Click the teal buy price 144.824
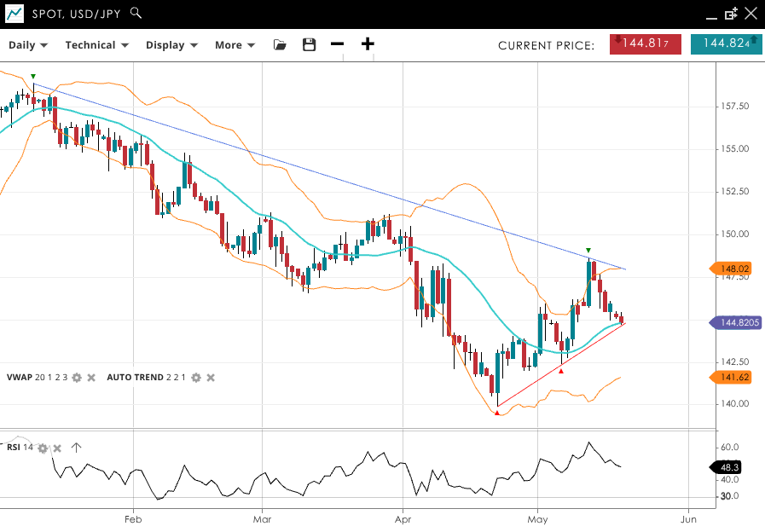The image size is (765, 532). coord(726,44)
